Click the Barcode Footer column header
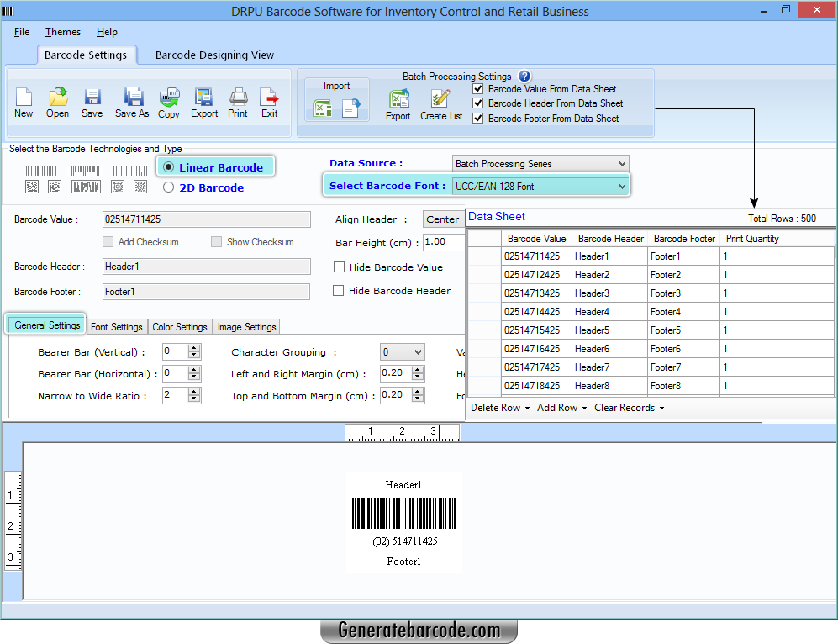 pyautogui.click(x=684, y=239)
